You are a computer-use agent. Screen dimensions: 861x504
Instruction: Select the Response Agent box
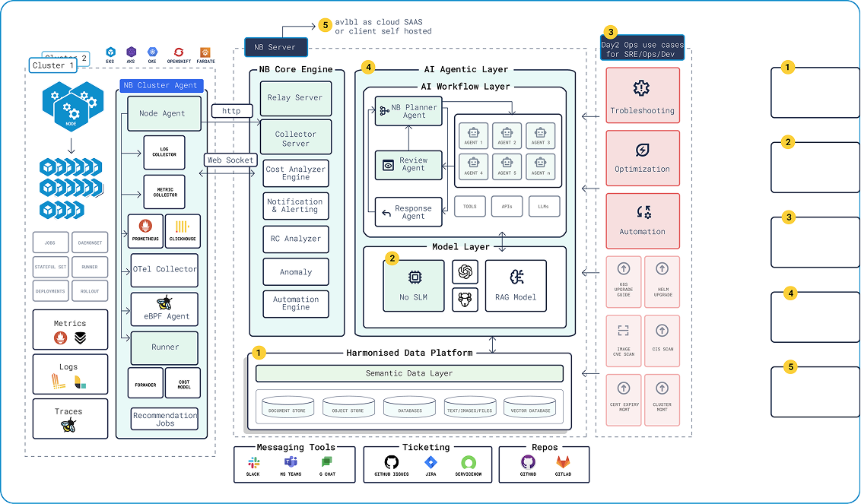pos(408,212)
